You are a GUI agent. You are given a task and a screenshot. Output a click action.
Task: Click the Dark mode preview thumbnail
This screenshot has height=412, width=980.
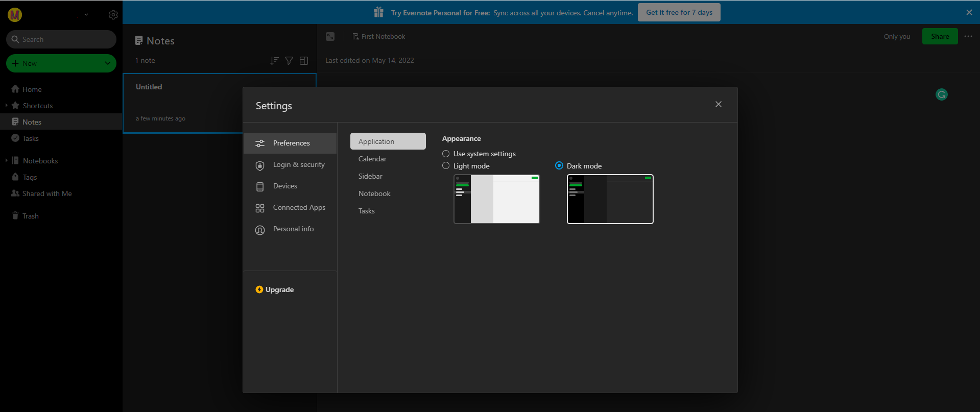[x=610, y=199]
